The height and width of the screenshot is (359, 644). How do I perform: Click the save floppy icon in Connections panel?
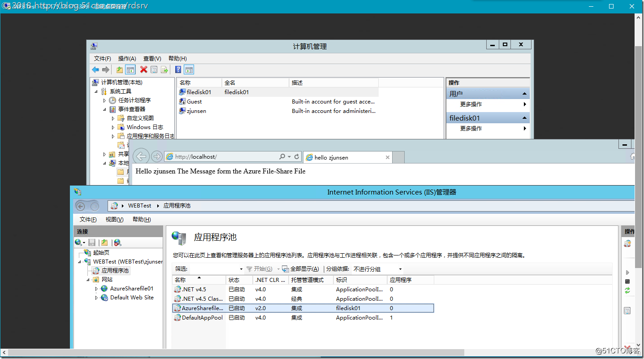click(x=92, y=242)
